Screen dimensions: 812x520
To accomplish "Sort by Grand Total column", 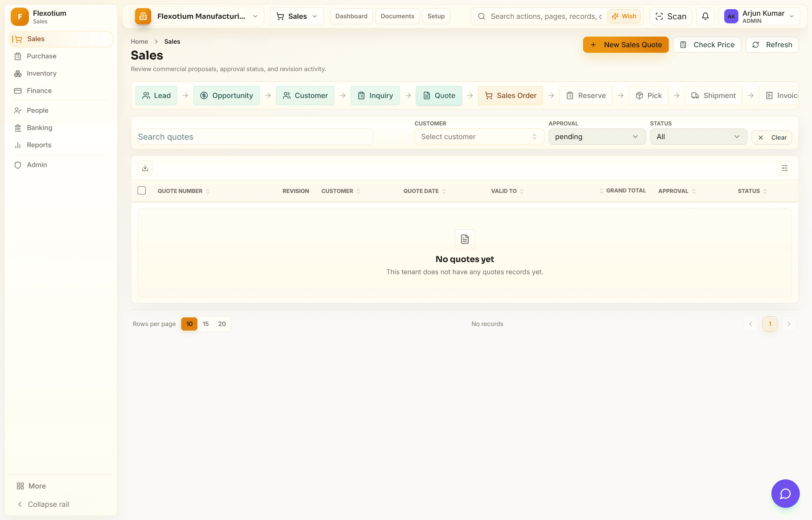I will [622, 191].
